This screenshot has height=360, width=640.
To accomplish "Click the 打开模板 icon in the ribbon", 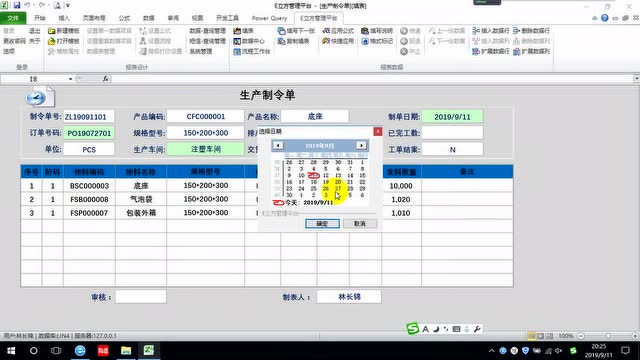I will pyautogui.click(x=52, y=41).
